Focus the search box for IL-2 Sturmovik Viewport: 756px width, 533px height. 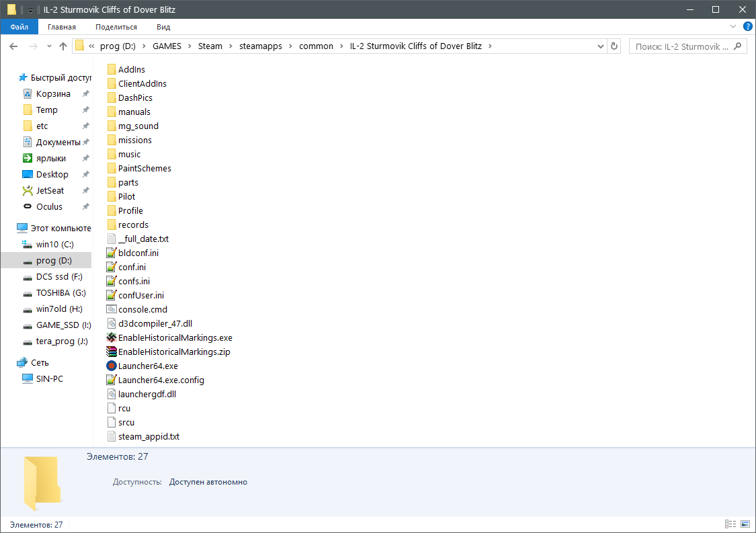(687, 46)
